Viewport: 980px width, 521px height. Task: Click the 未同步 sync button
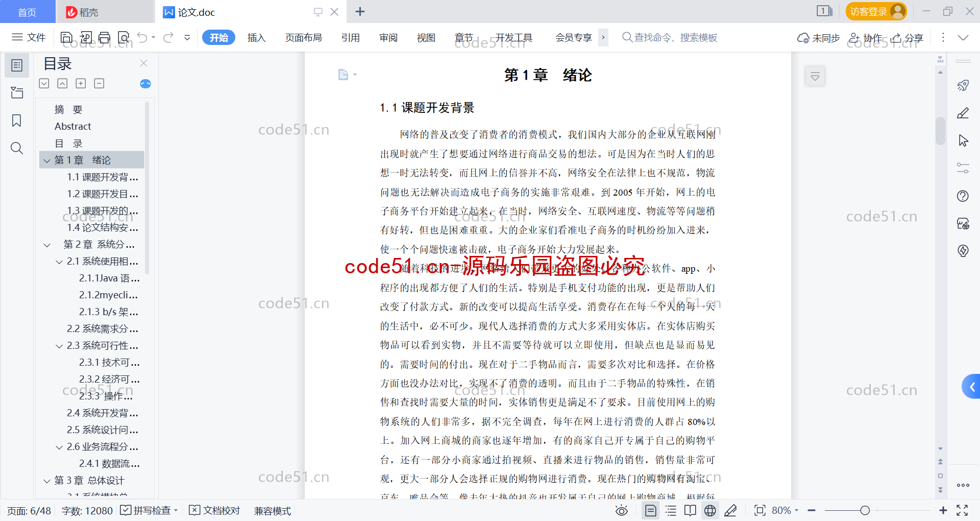pos(819,37)
